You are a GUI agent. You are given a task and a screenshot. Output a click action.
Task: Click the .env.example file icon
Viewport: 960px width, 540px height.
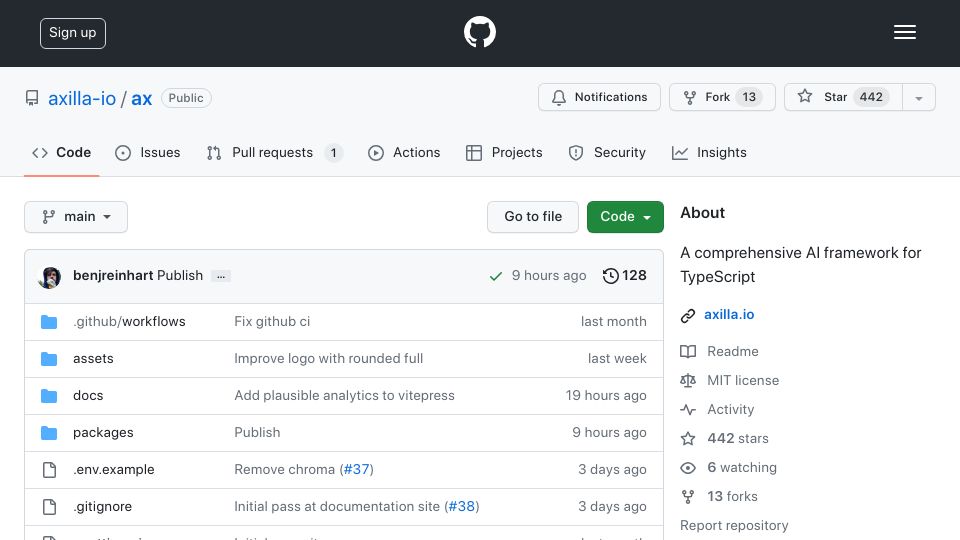[49, 470]
